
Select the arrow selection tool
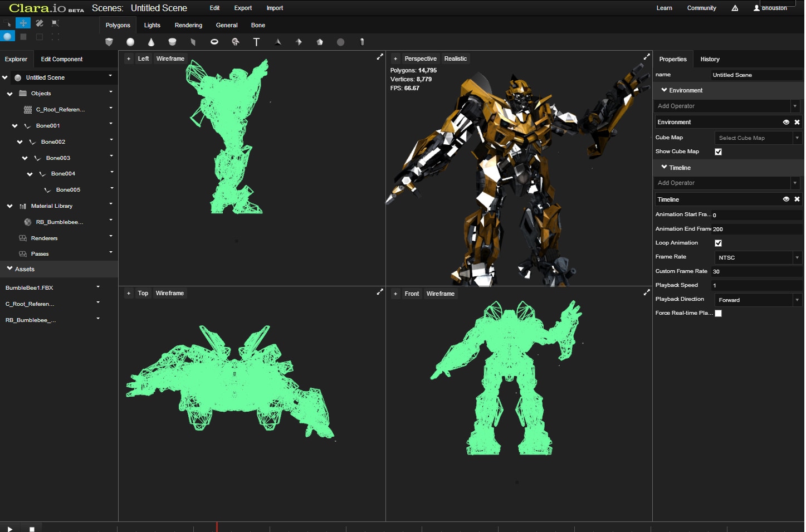pyautogui.click(x=8, y=23)
